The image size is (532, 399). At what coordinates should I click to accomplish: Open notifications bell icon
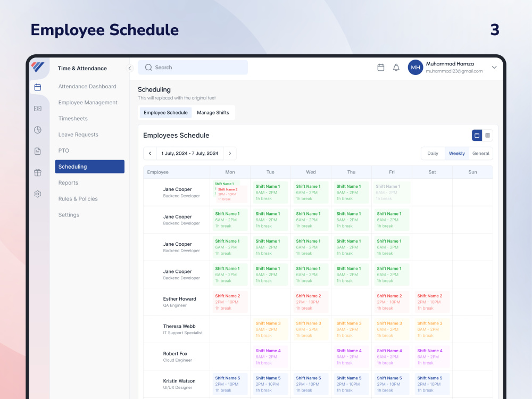pos(396,68)
